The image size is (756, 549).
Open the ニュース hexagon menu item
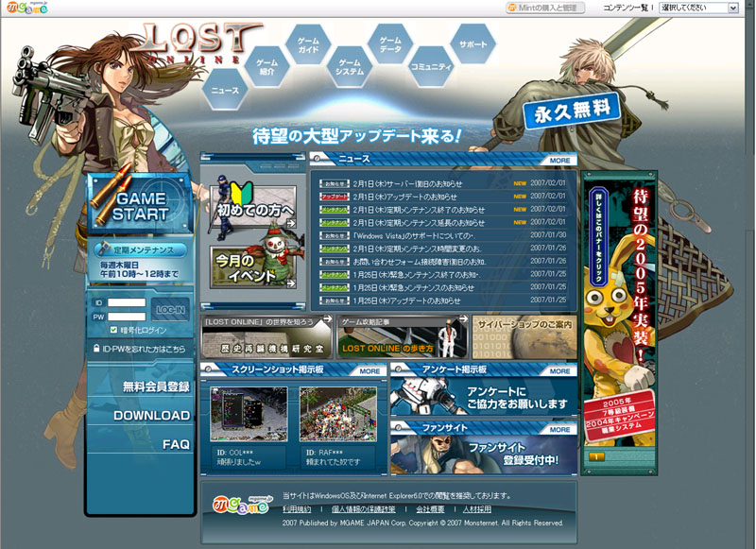(x=225, y=90)
